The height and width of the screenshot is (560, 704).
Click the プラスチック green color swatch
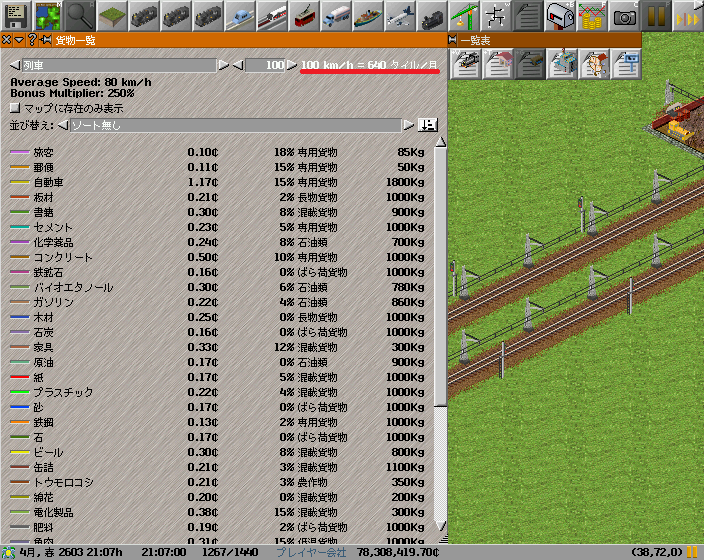[x=20, y=392]
